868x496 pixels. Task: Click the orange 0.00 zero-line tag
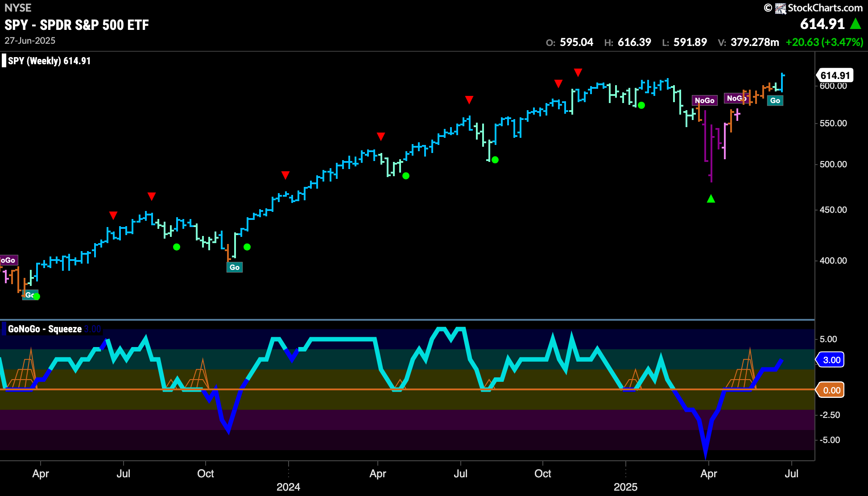point(831,390)
